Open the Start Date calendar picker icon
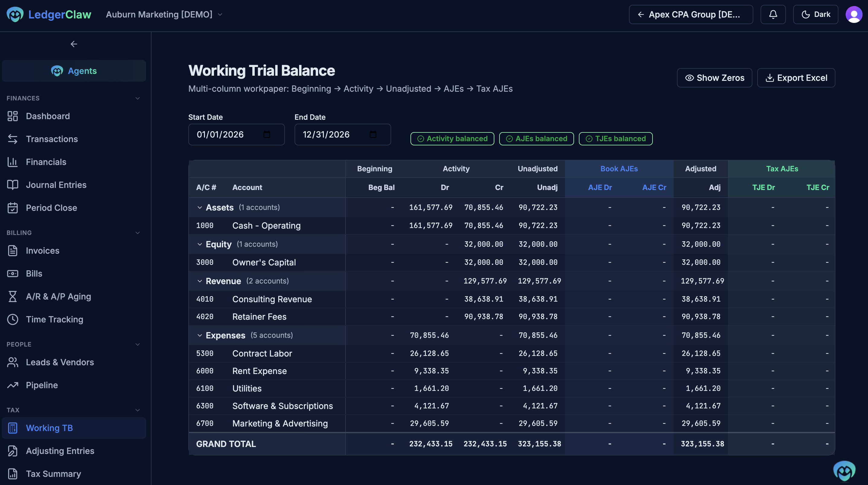The width and height of the screenshot is (868, 485). point(266,135)
